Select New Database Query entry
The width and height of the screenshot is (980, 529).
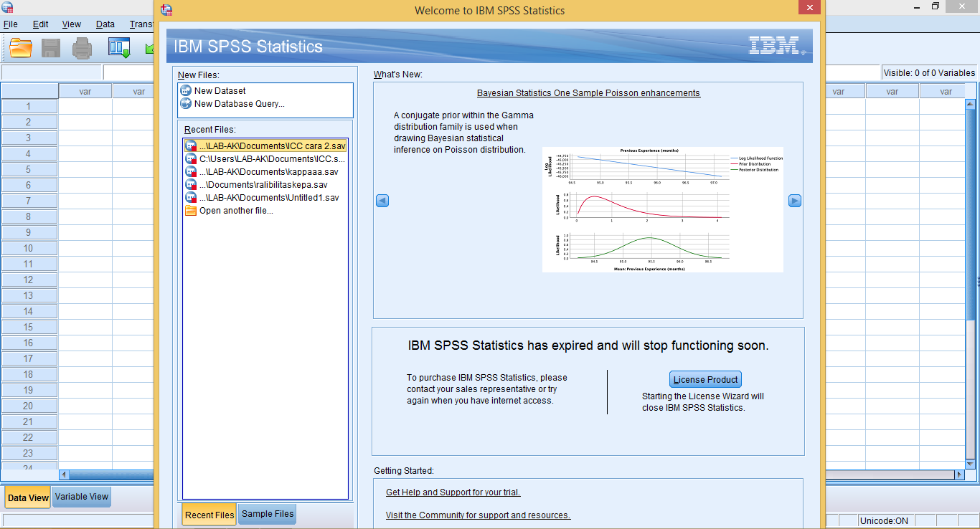[239, 104]
